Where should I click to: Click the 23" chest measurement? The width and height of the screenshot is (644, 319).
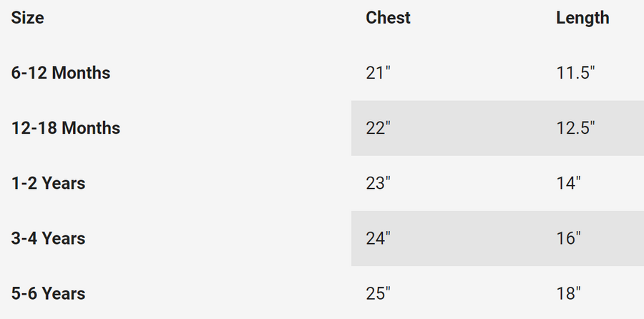pyautogui.click(x=378, y=183)
